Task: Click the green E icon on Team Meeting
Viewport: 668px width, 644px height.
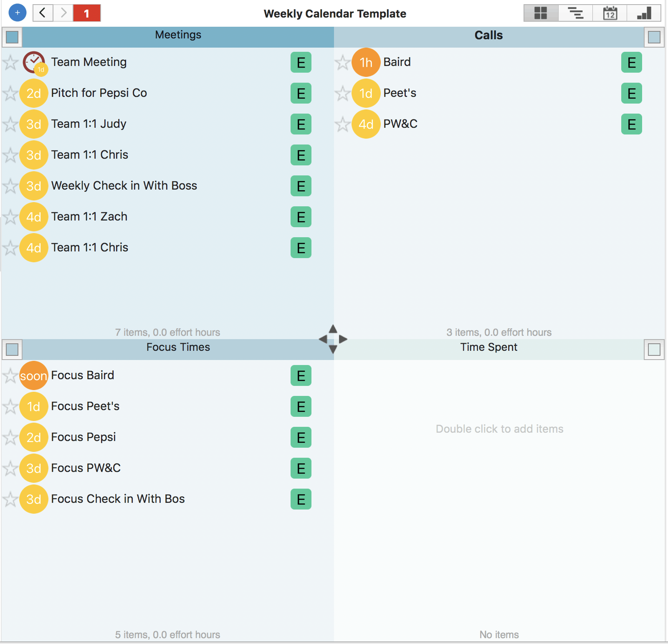Action: pos(301,62)
